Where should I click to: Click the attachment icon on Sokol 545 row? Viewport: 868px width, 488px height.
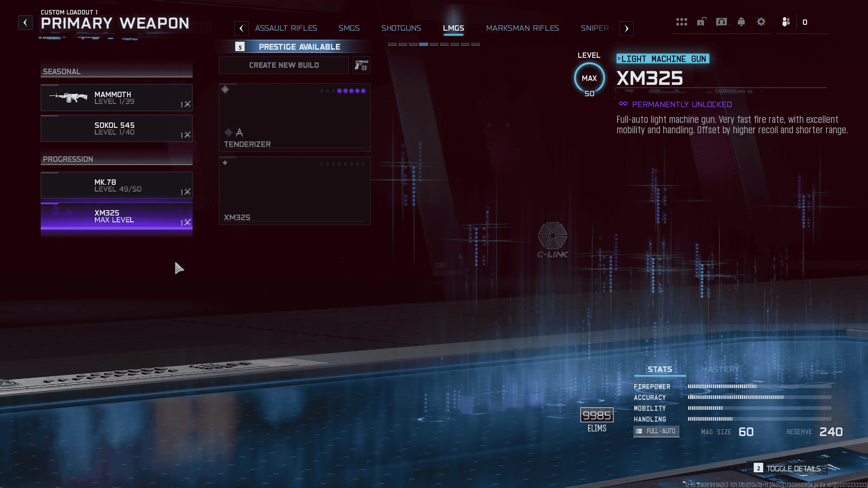(186, 135)
